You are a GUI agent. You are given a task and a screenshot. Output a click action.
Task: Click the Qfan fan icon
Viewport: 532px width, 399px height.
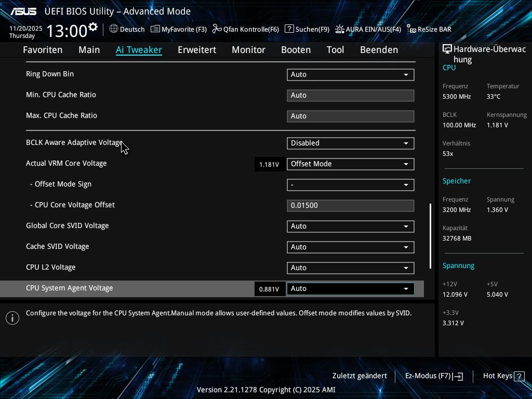pyautogui.click(x=217, y=29)
